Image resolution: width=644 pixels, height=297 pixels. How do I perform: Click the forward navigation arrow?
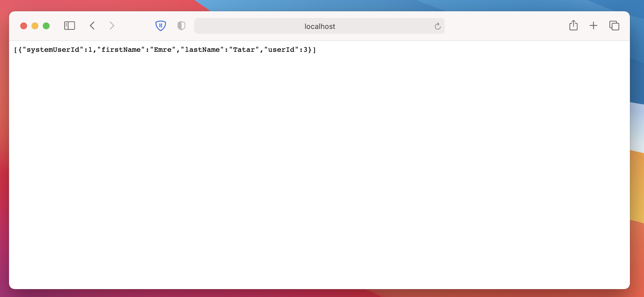pyautogui.click(x=112, y=26)
